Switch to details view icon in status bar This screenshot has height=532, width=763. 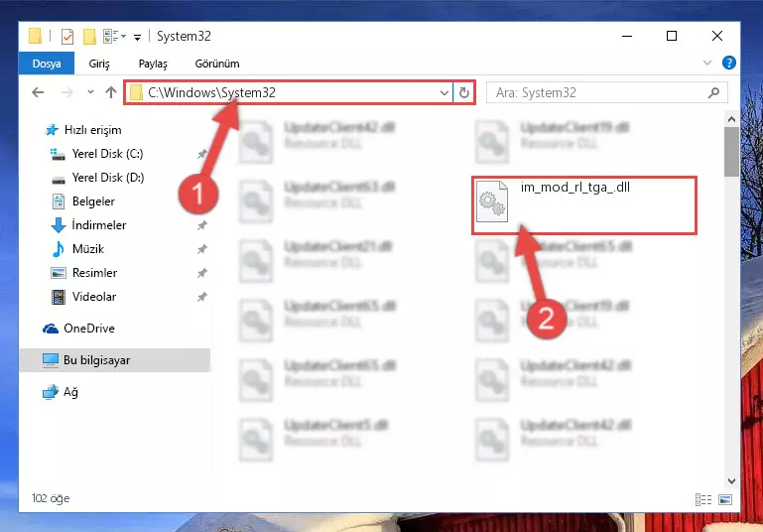click(x=703, y=499)
